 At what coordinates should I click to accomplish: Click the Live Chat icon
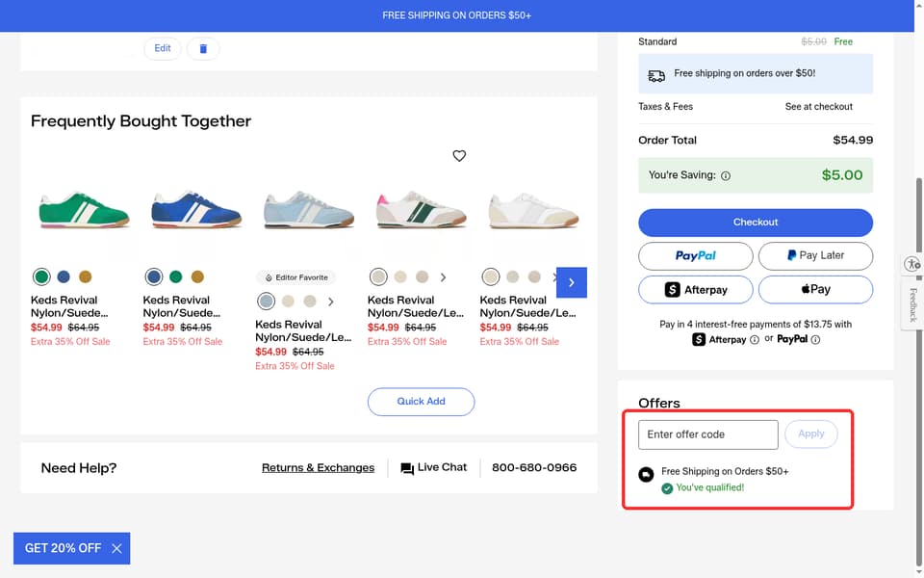pos(406,468)
